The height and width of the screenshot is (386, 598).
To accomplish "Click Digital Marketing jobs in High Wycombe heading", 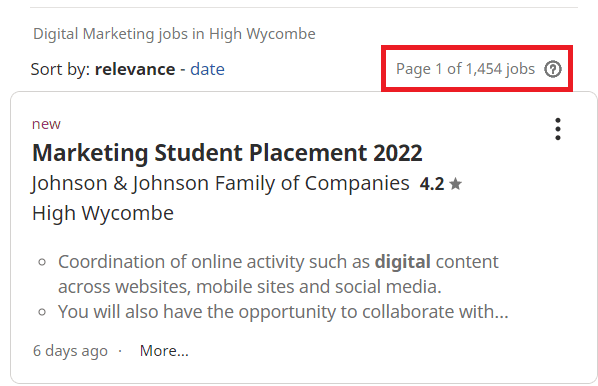I will 174,34.
